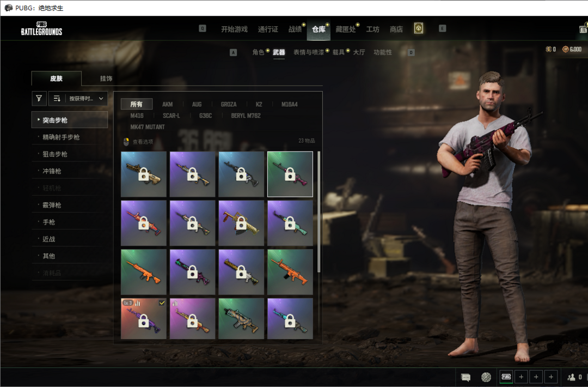Choose the 所有 weapon filter
Image resolution: width=588 pixels, height=387 pixels.
coord(137,104)
